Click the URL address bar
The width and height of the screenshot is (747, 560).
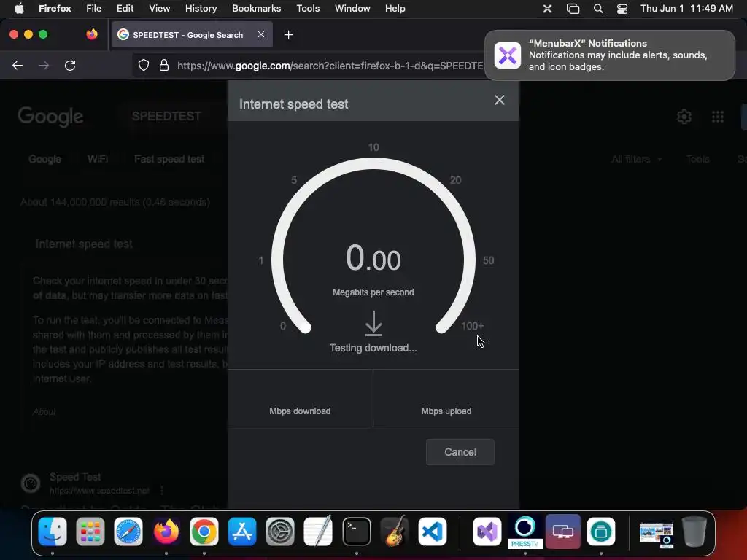[330, 65]
